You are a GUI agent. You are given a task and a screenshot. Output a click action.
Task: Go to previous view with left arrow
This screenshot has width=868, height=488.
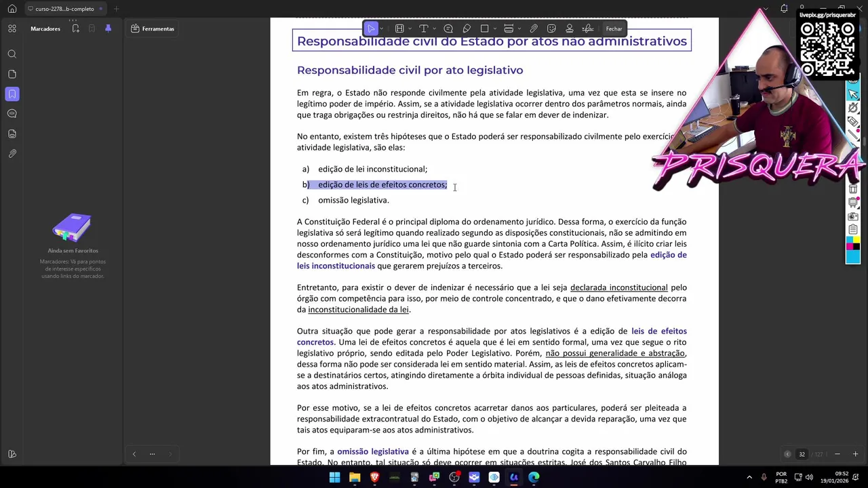coord(134,454)
